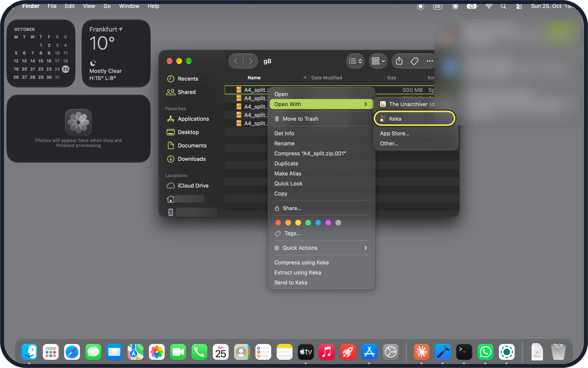Click Extract using Keka

tap(321, 272)
